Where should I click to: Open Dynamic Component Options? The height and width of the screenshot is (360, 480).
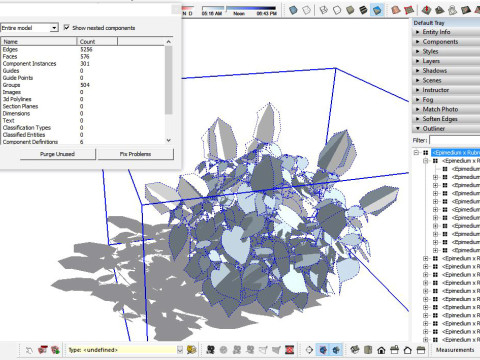(x=43, y=350)
